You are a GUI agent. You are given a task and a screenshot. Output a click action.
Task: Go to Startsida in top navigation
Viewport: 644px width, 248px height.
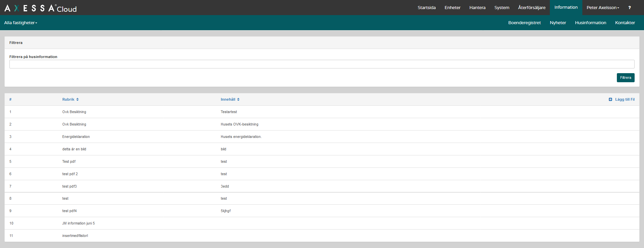pyautogui.click(x=427, y=7)
